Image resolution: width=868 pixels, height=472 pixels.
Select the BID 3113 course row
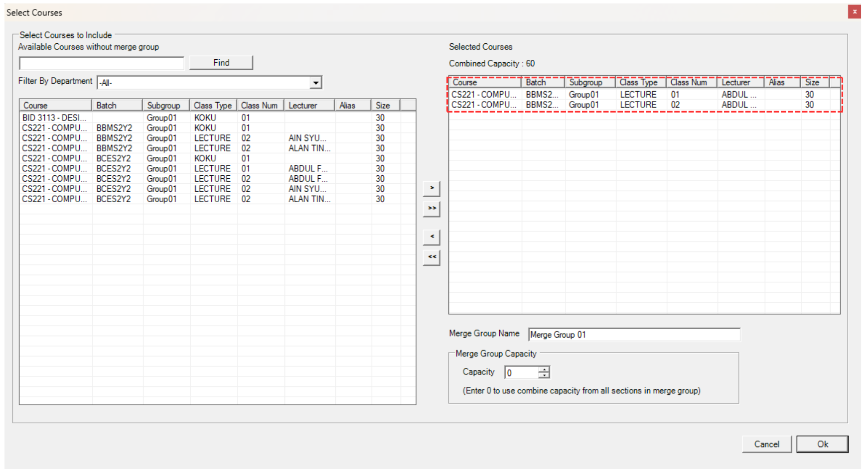[54, 118]
